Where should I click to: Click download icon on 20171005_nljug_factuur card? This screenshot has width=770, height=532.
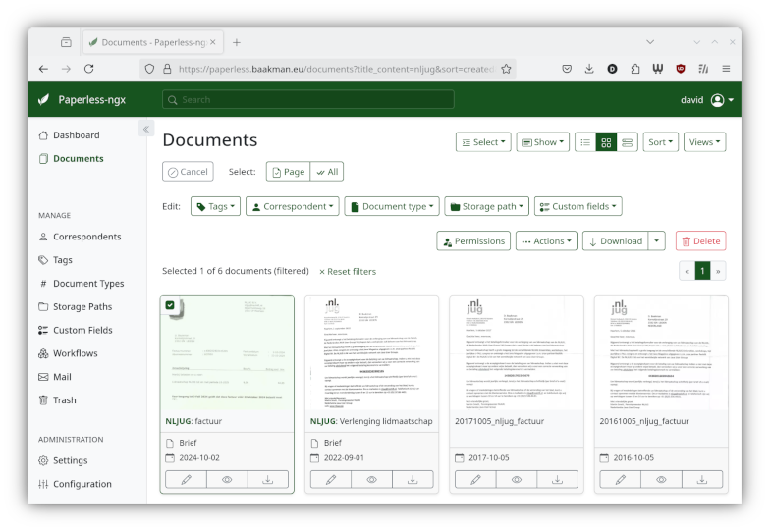557,480
